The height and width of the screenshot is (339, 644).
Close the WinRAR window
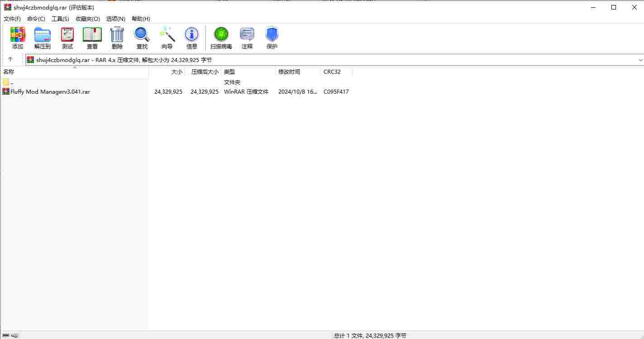(634, 7)
